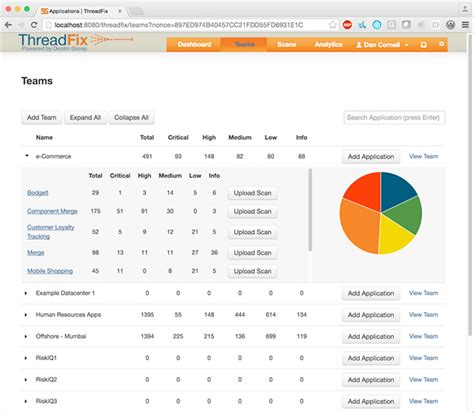The height and width of the screenshot is (413, 474).
Task: Expand the Offshore - Mumbai team
Action: click(26, 336)
